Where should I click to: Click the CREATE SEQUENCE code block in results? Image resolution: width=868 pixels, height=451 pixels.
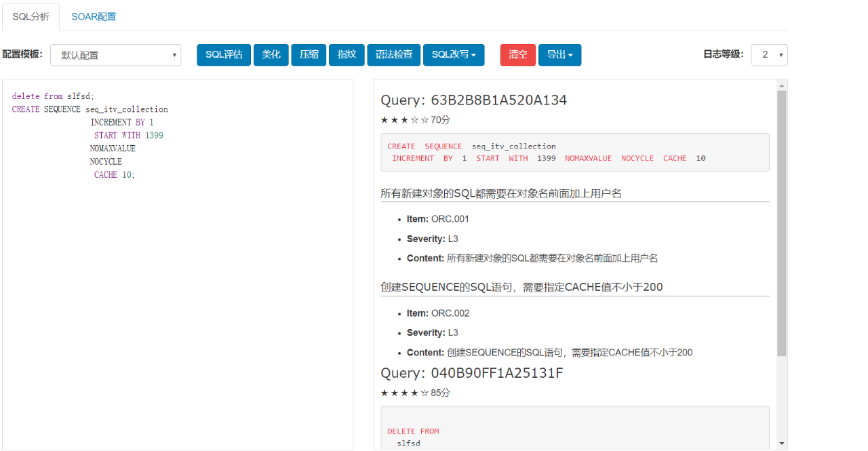(575, 152)
